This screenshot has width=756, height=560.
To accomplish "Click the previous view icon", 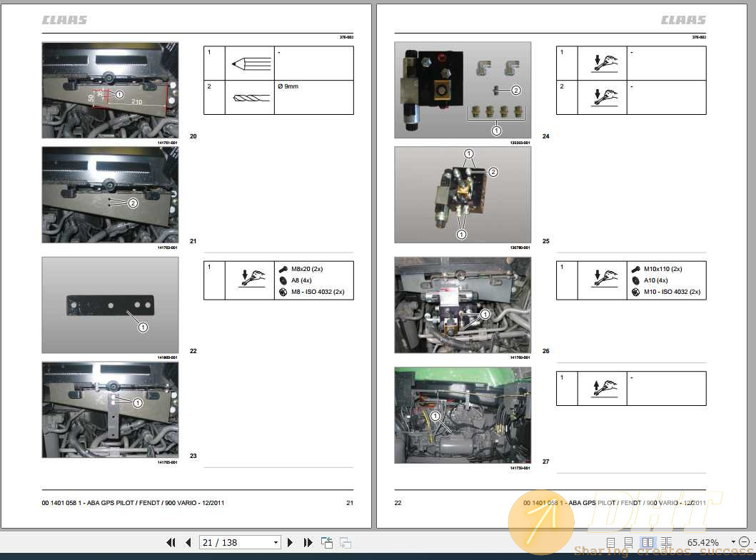I will [327, 543].
